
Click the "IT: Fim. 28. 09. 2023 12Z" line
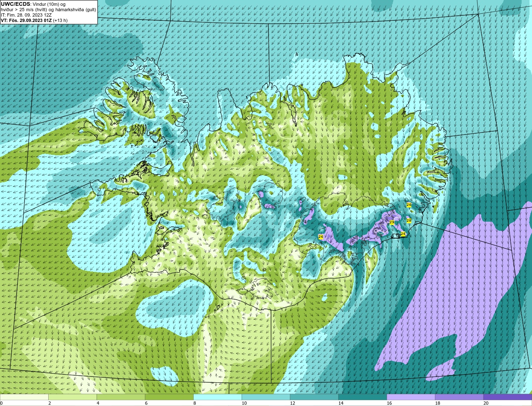[26, 15]
